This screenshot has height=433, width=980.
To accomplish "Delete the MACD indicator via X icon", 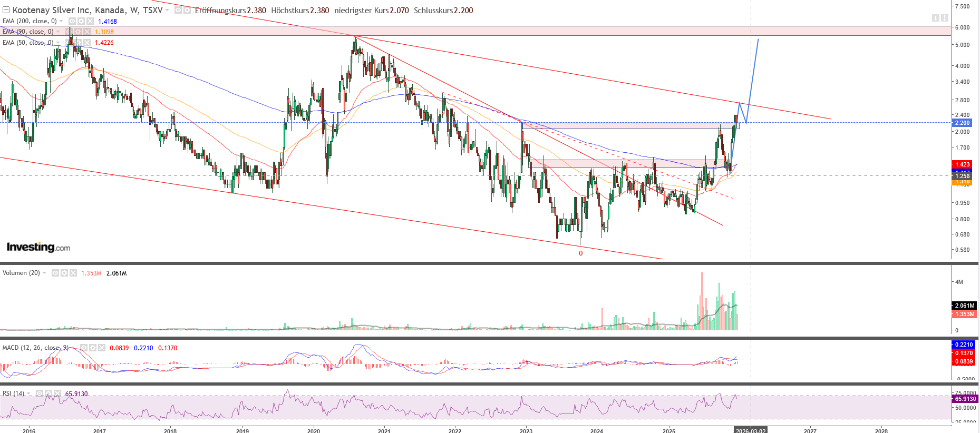I will (102, 348).
